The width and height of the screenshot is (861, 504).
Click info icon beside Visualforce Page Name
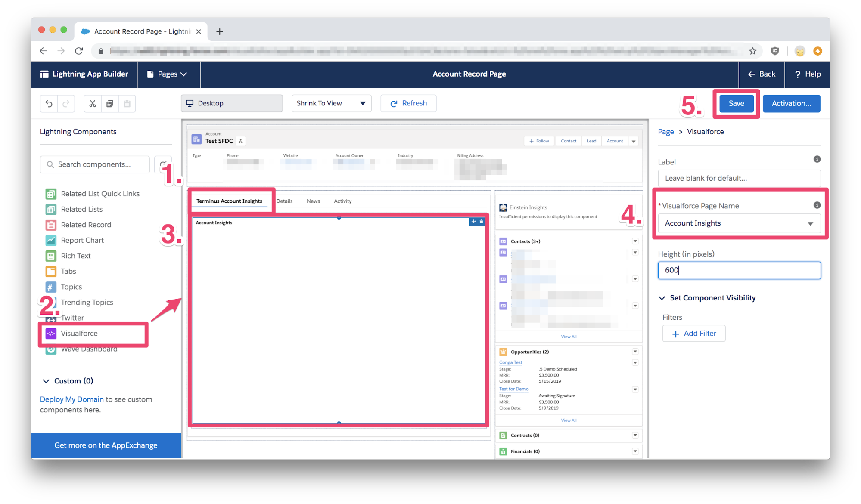click(x=817, y=205)
